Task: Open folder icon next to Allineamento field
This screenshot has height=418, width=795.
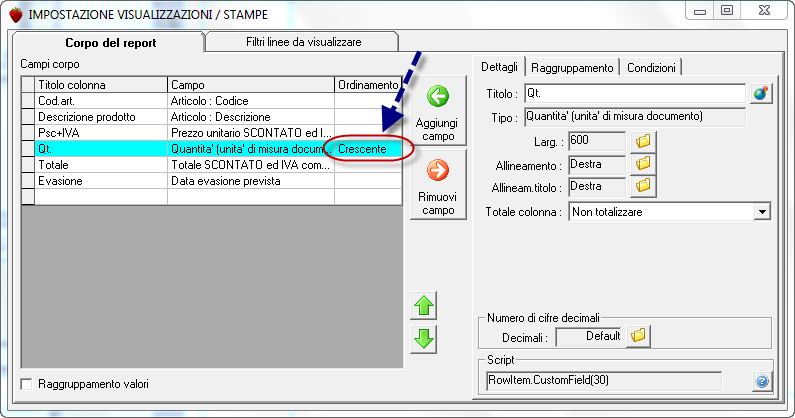Action: pos(643,163)
